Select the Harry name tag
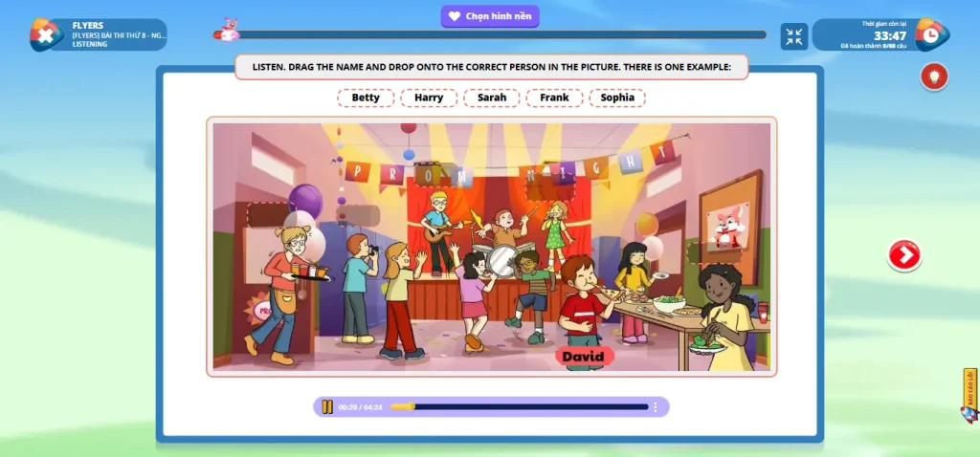The image size is (980, 457). pos(429,98)
